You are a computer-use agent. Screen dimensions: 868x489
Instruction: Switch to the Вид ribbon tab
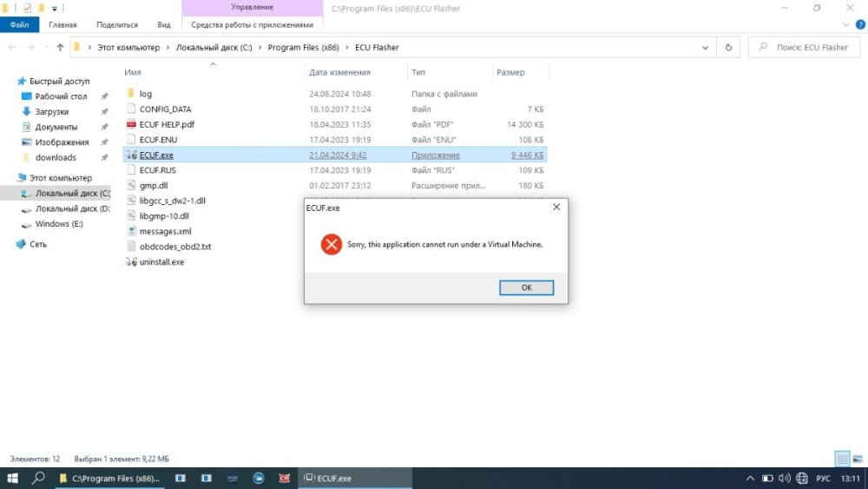click(x=164, y=25)
